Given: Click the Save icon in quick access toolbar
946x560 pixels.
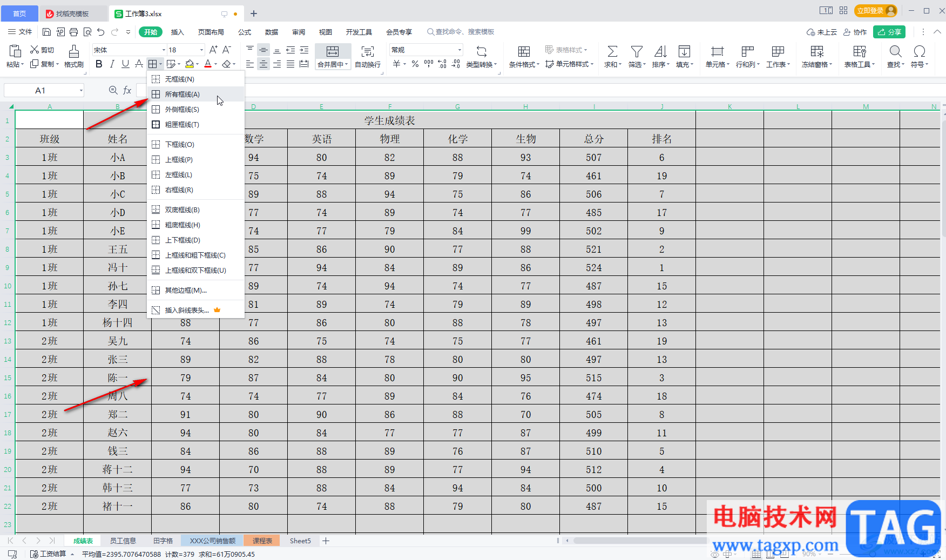Looking at the screenshot, I should 46,32.
